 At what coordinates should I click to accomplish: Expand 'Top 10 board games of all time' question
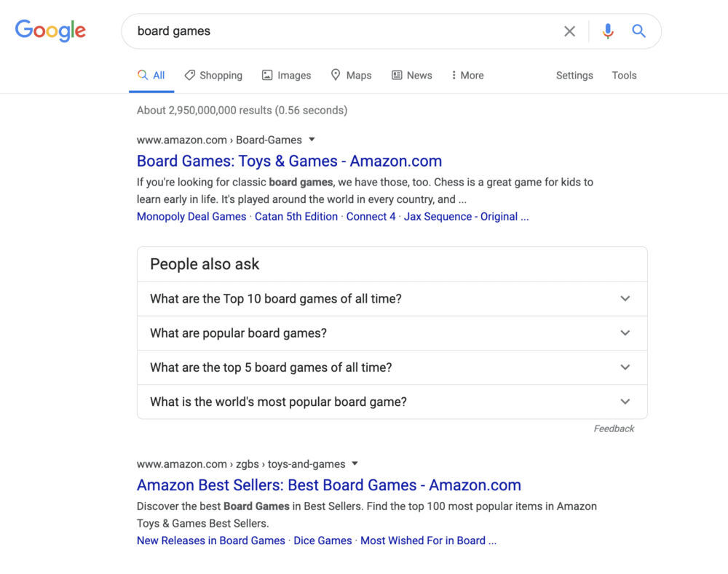pyautogui.click(x=392, y=299)
